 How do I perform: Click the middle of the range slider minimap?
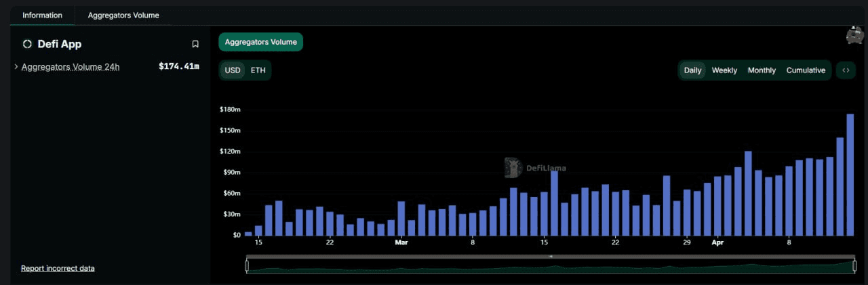pyautogui.click(x=551, y=266)
